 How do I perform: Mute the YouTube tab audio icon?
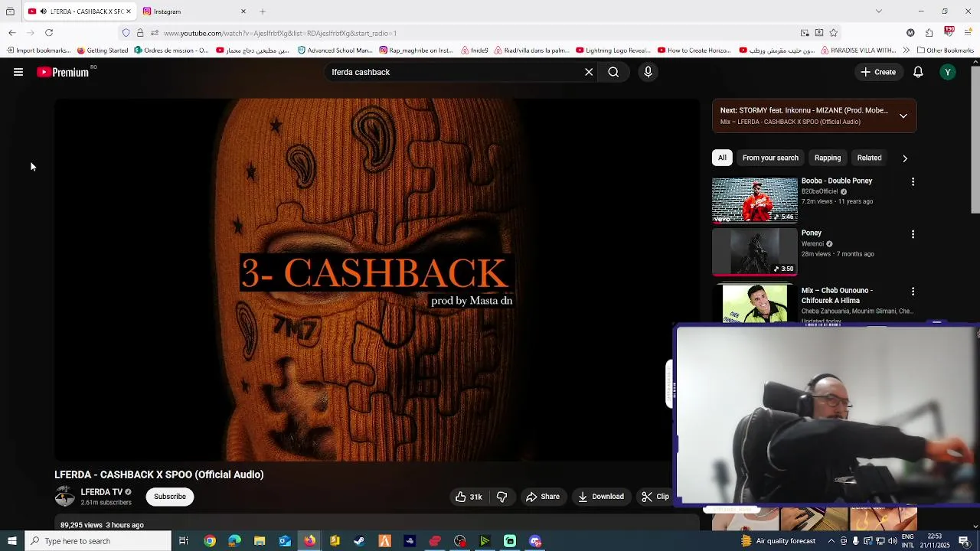pyautogui.click(x=43, y=11)
